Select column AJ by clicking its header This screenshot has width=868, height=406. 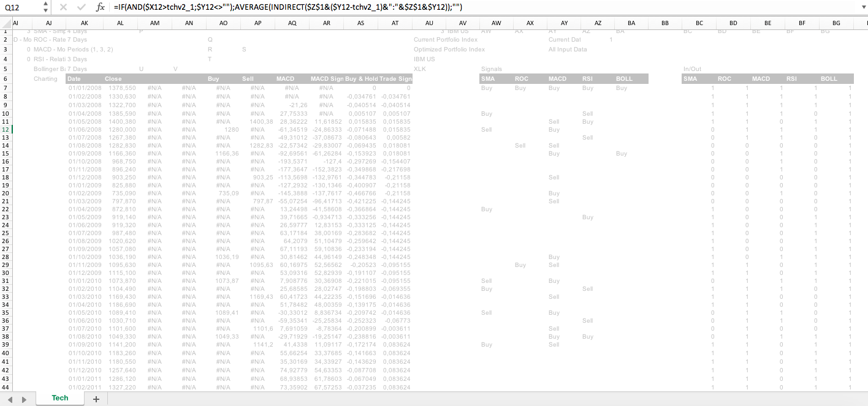click(x=48, y=23)
